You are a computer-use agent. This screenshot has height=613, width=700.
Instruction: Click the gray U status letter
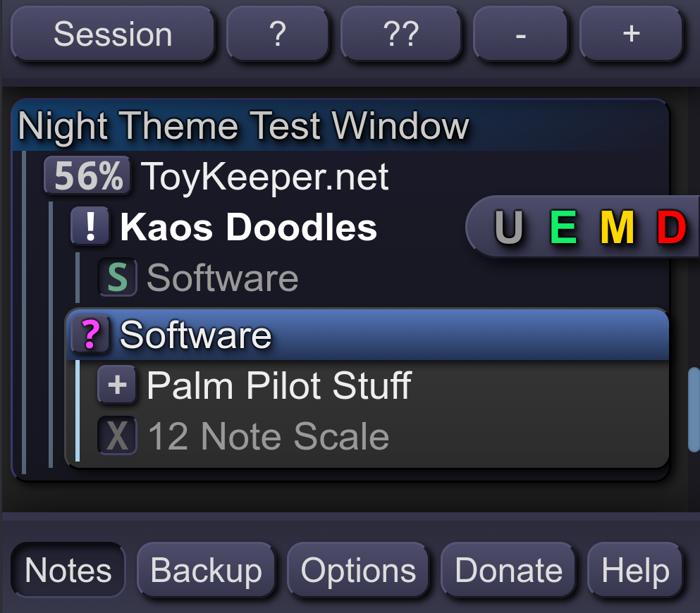tap(508, 228)
